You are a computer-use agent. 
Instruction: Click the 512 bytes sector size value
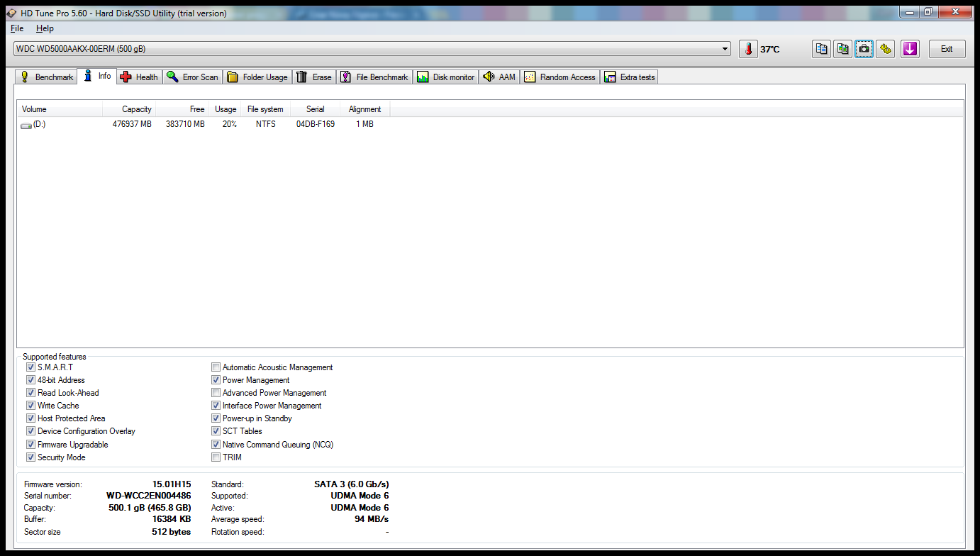point(172,532)
